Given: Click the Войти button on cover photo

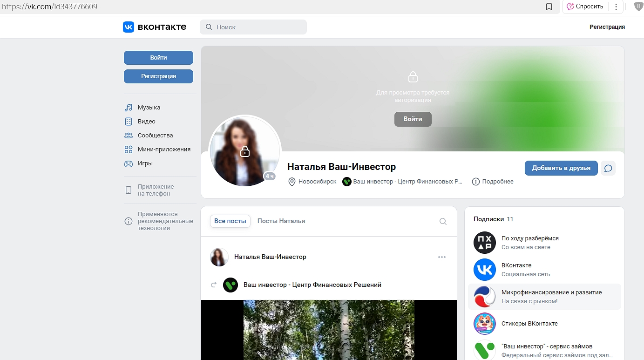Looking at the screenshot, I should pos(413,119).
